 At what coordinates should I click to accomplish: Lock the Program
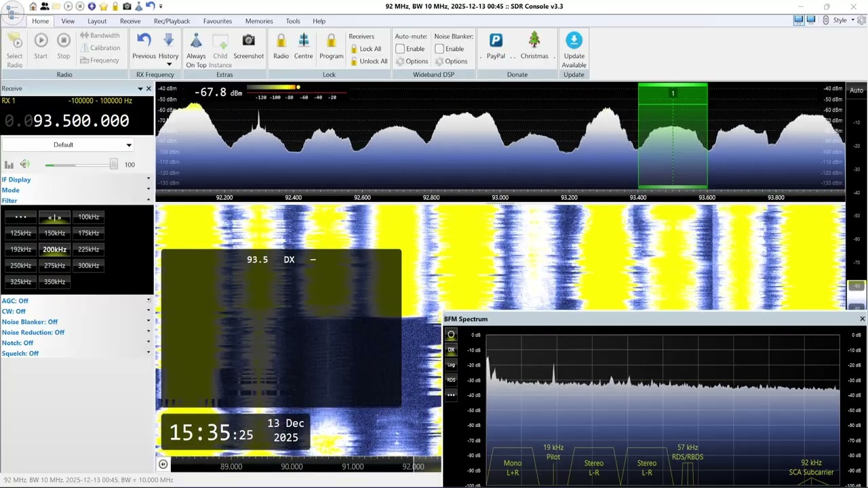pos(331,47)
